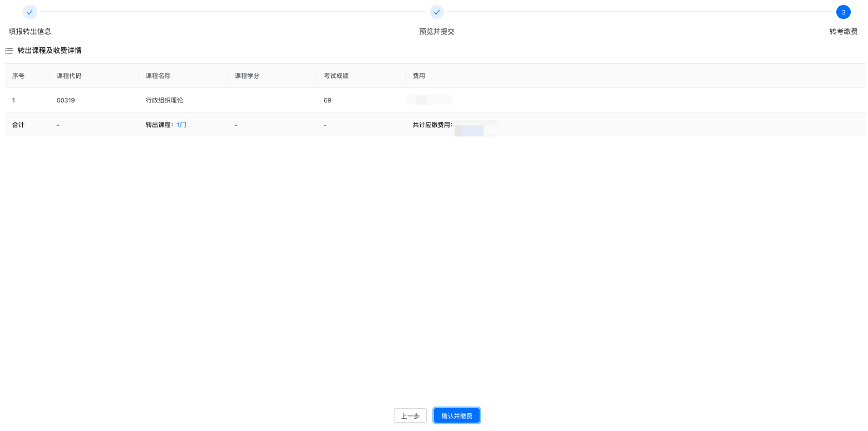This screenshot has height=431, width=868.
Task: Click the 转考缴费 step label
Action: (x=843, y=32)
